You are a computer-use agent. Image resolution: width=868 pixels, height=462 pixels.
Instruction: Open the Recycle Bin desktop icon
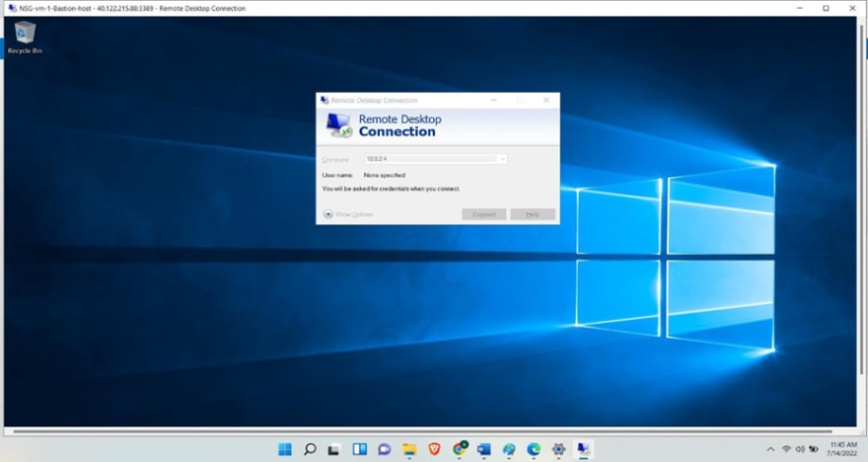tap(25, 38)
